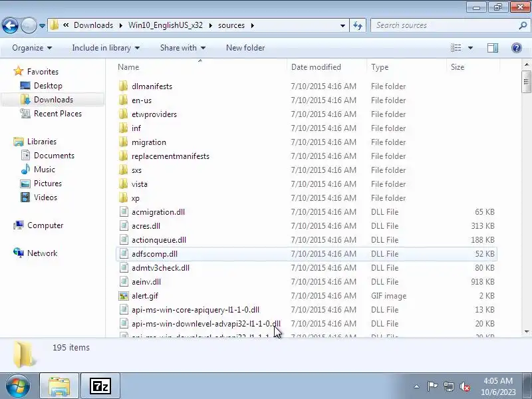Click the magnifier icon in search box
Screen dimensions: 532x399
(x=523, y=25)
